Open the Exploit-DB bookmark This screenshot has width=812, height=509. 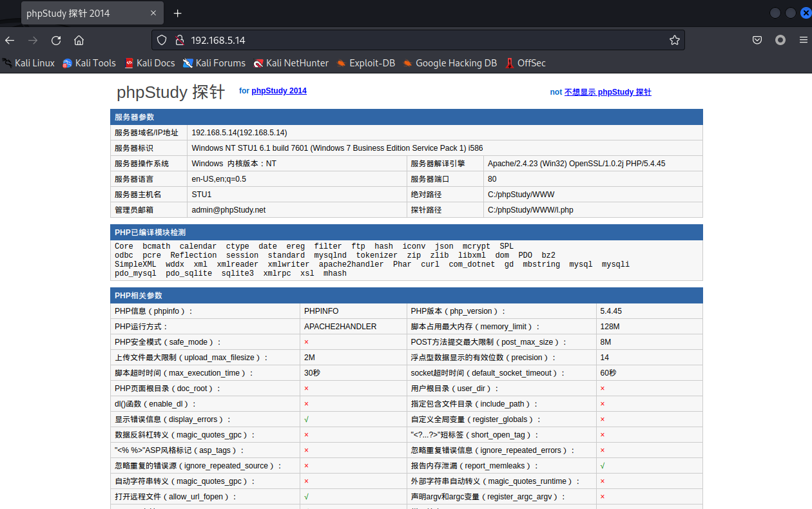[x=365, y=63]
